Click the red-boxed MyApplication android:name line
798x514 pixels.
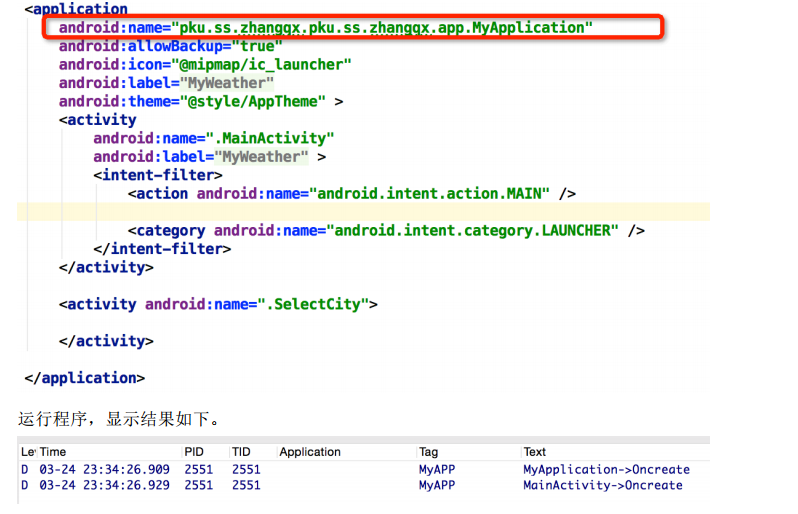(x=325, y=28)
